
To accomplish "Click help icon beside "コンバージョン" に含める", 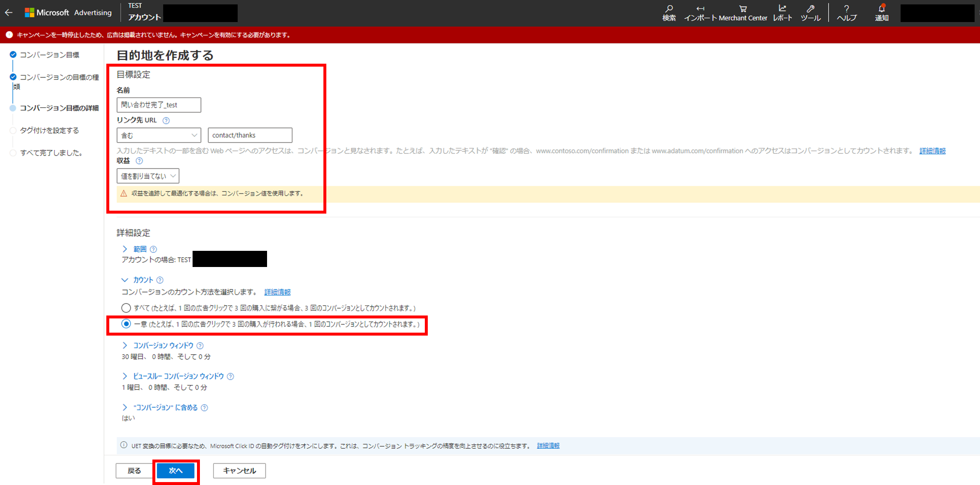I will (x=204, y=408).
